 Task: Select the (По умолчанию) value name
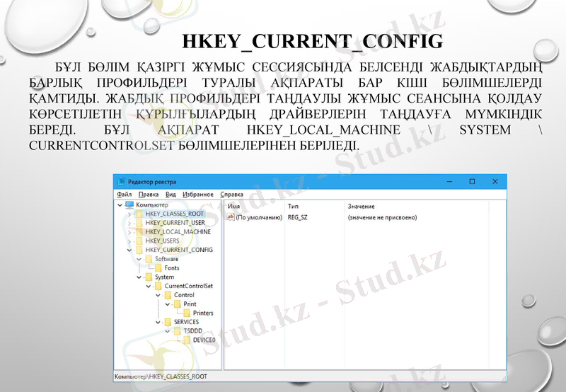pos(259,217)
